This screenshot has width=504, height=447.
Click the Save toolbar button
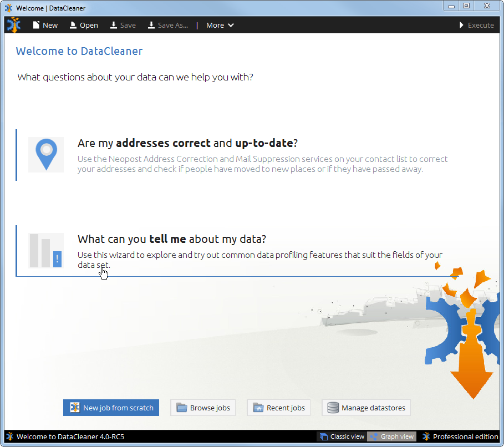(x=123, y=25)
